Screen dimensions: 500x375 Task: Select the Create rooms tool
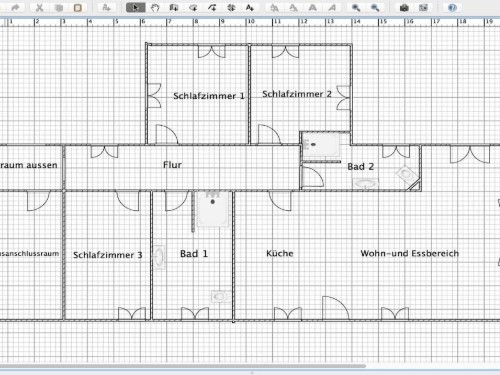pos(193,7)
